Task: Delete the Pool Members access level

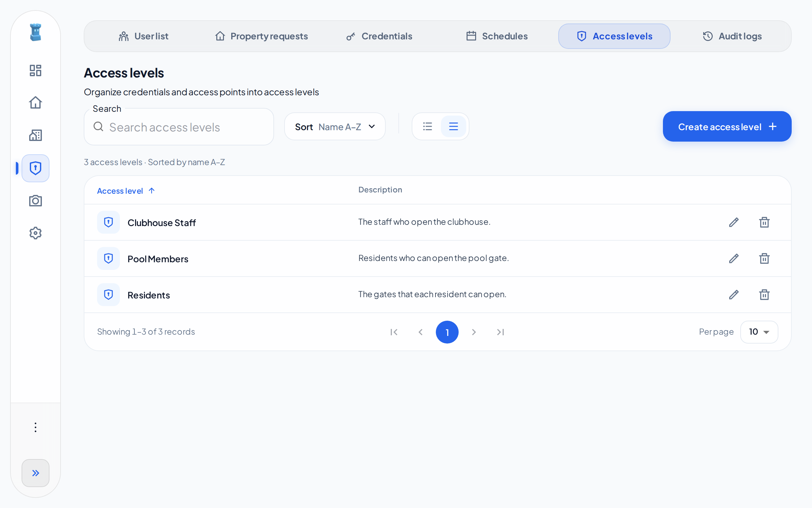Action: pyautogui.click(x=764, y=258)
